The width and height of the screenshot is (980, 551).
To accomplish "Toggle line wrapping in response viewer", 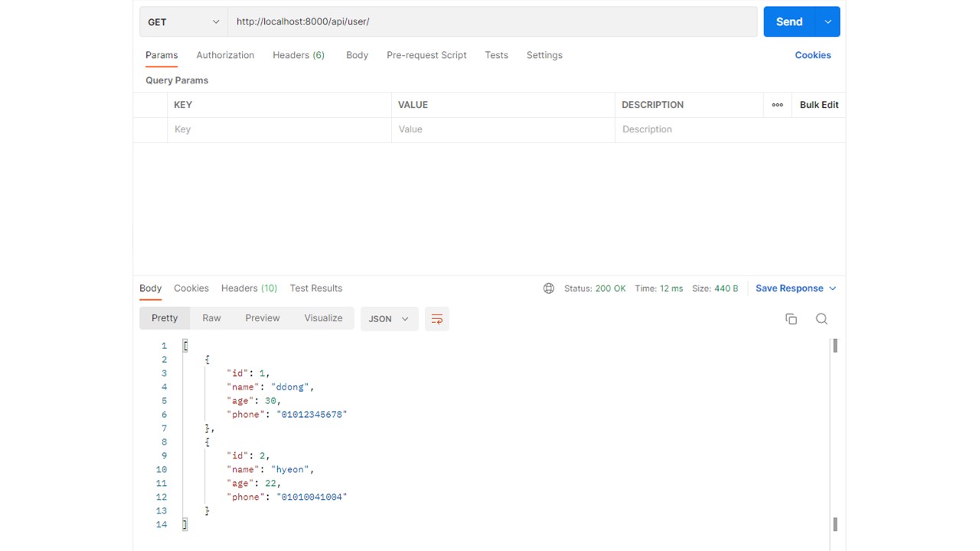I will pos(436,318).
